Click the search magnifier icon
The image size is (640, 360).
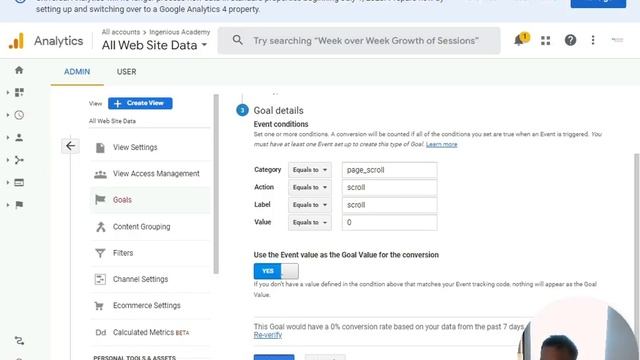point(238,40)
